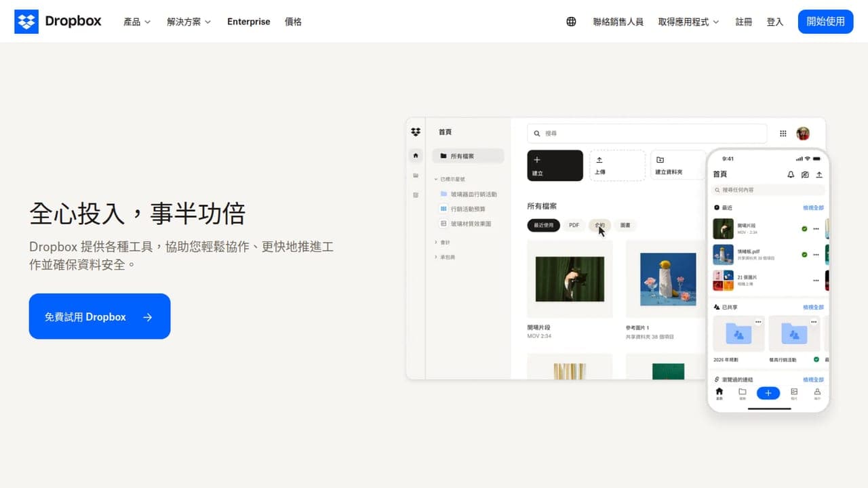Select the list icon in the preview icon rail
Screen dimensions: 868x488
tap(416, 195)
